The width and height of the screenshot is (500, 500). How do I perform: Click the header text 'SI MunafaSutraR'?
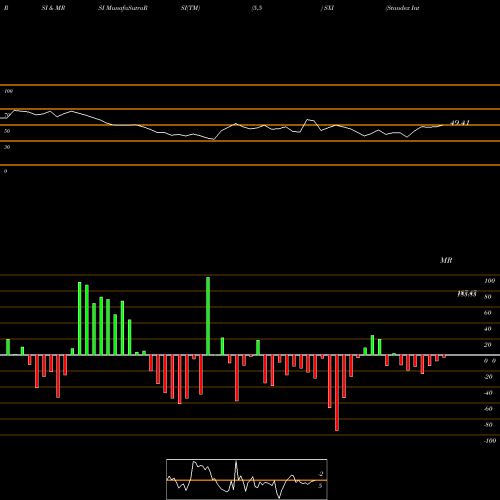click(123, 8)
